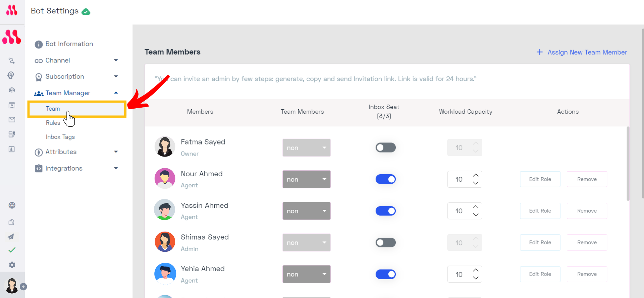
Task: Open the flow builder icon in sidebar
Action: tap(12, 61)
